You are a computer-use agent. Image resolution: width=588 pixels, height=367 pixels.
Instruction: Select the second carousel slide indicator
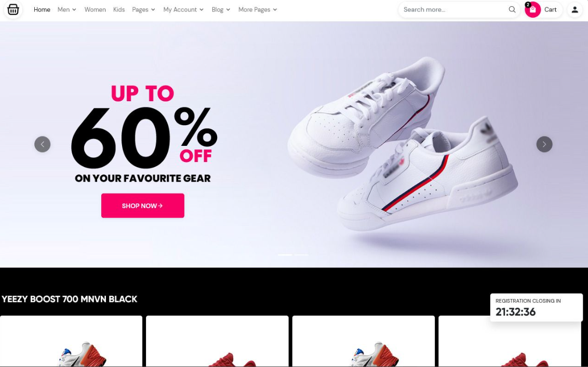pyautogui.click(x=301, y=255)
